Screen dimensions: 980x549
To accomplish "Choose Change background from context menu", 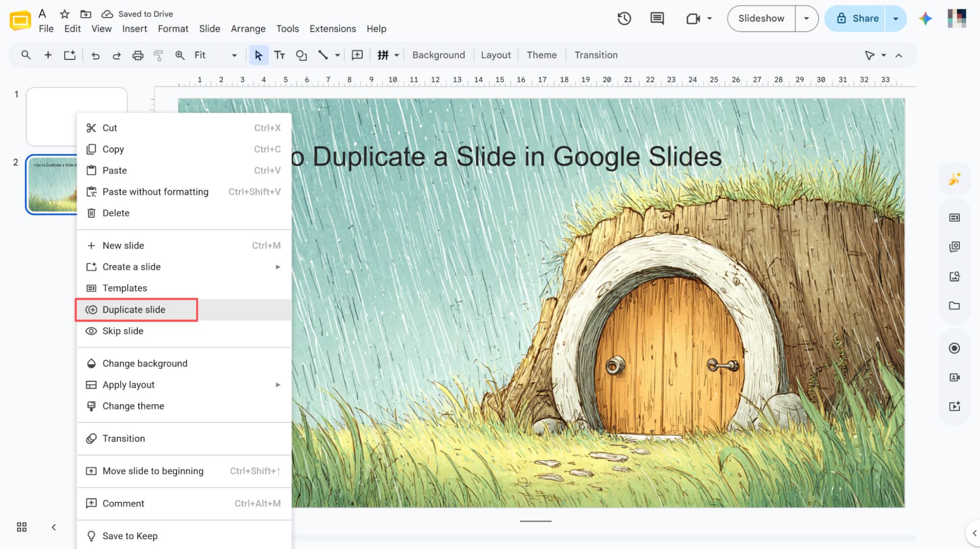I will coord(184,364).
